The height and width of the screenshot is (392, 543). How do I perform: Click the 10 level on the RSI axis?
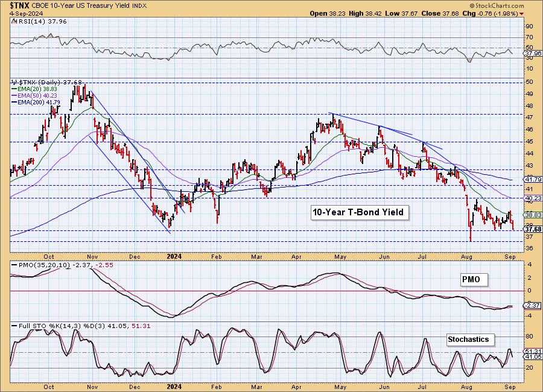coord(530,69)
